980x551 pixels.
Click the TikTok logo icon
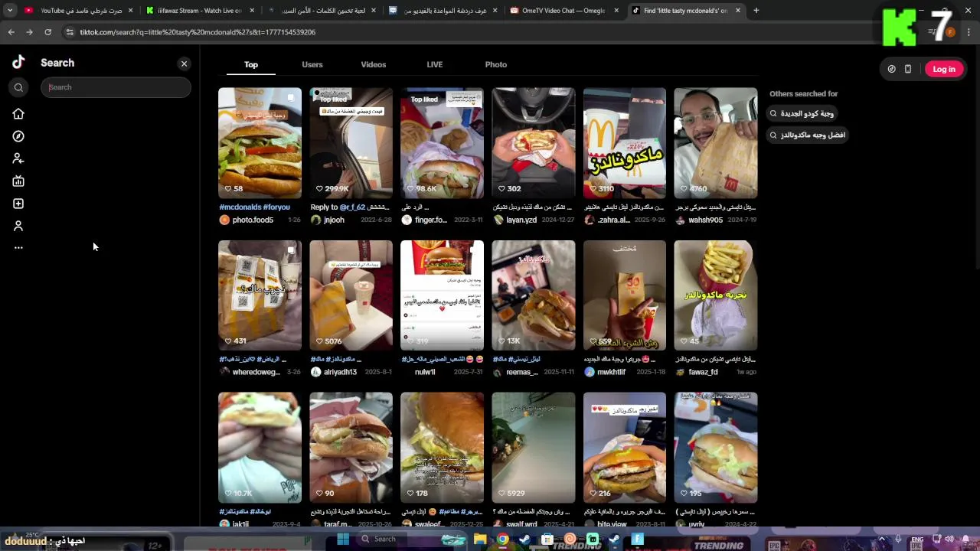(18, 63)
